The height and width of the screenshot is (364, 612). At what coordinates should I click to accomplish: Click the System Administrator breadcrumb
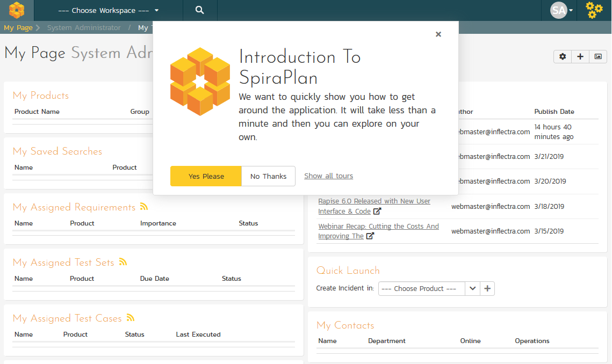click(x=84, y=28)
